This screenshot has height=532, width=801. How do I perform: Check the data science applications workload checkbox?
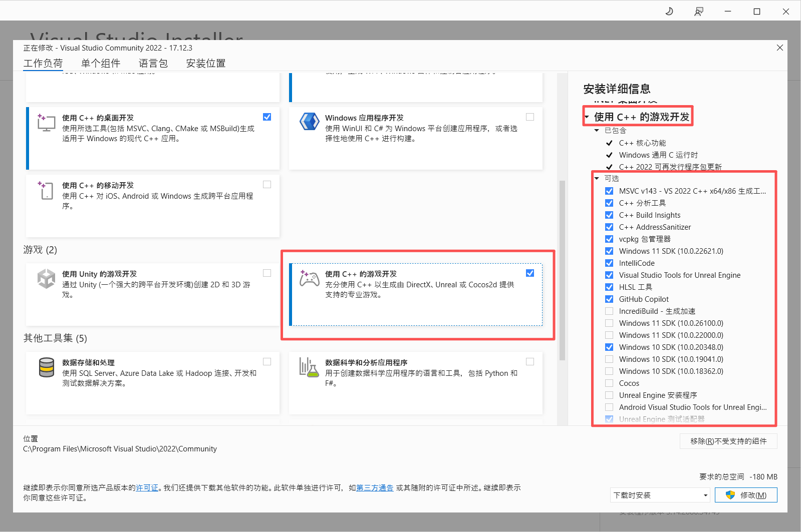coord(530,361)
